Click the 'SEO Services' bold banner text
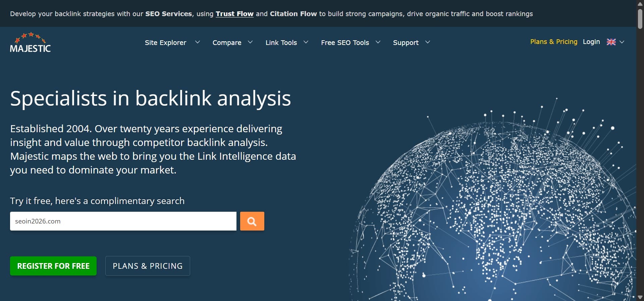Image resolution: width=644 pixels, height=301 pixels. (x=168, y=14)
